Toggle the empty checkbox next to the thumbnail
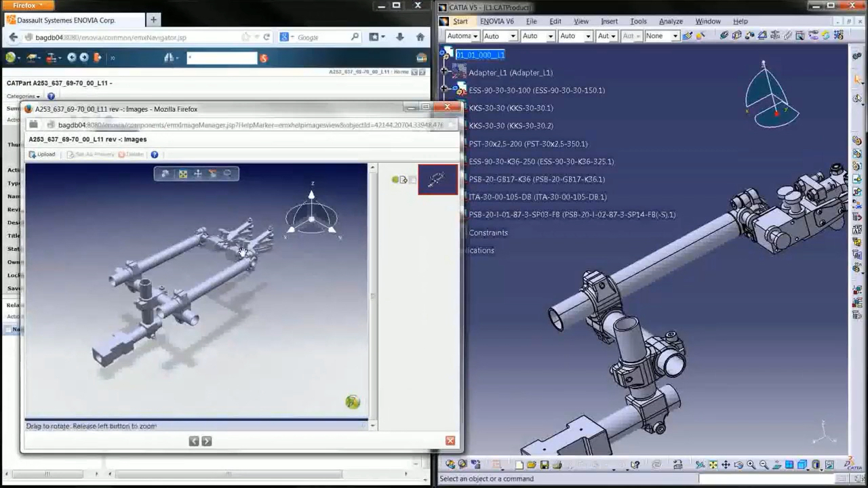This screenshot has width=868, height=488. tap(413, 180)
